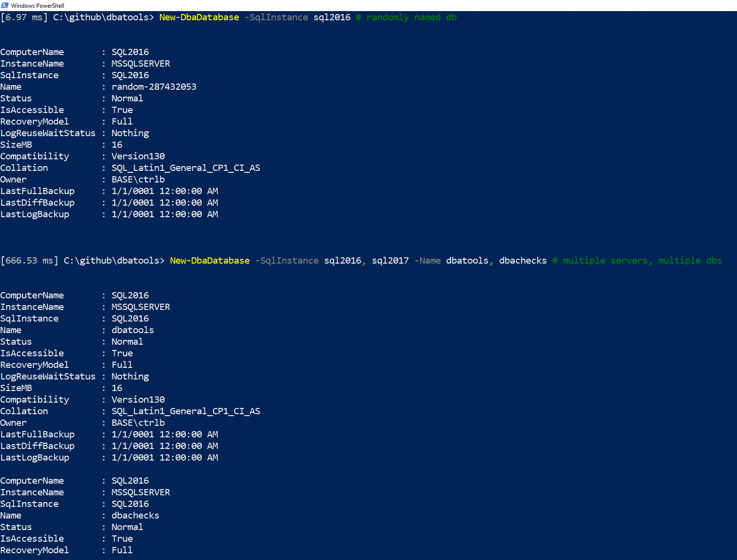Click the '[666.53 ms]' prompt timing
This screenshot has height=560, width=737.
29,261
